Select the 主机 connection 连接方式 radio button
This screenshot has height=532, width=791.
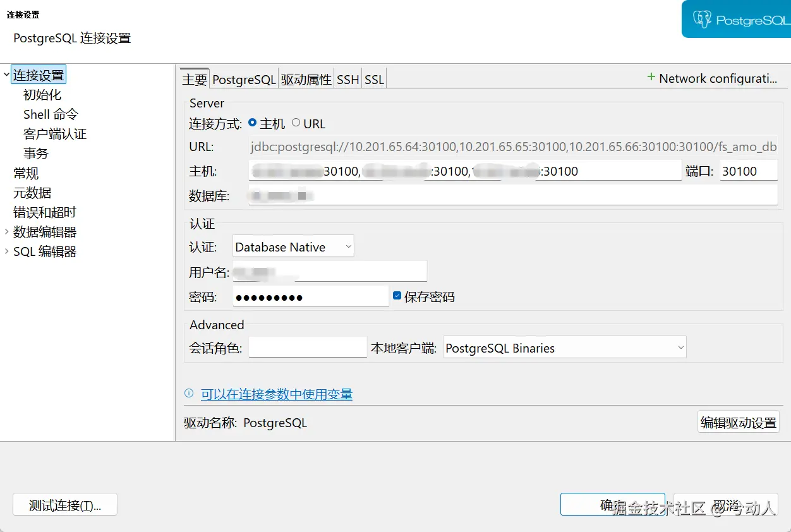[252, 123]
